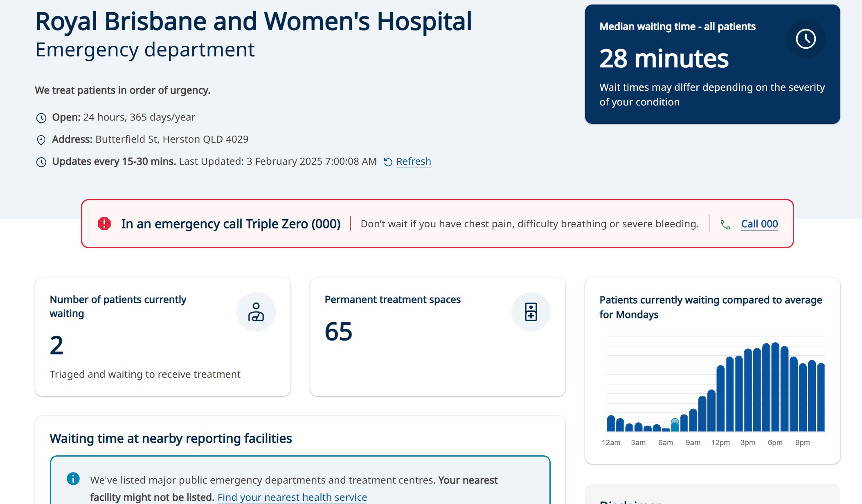Open Find your nearest health service link
The height and width of the screenshot is (504, 862).
click(292, 497)
